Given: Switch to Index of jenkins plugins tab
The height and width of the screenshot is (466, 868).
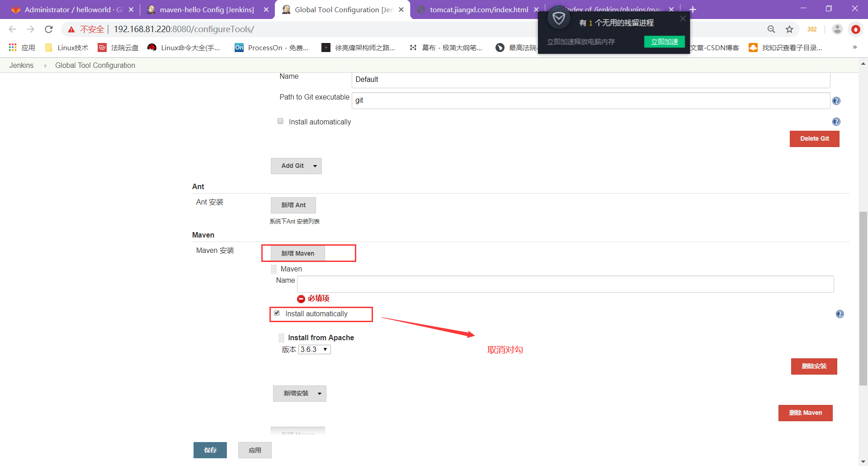Looking at the screenshot, I should point(613,10).
